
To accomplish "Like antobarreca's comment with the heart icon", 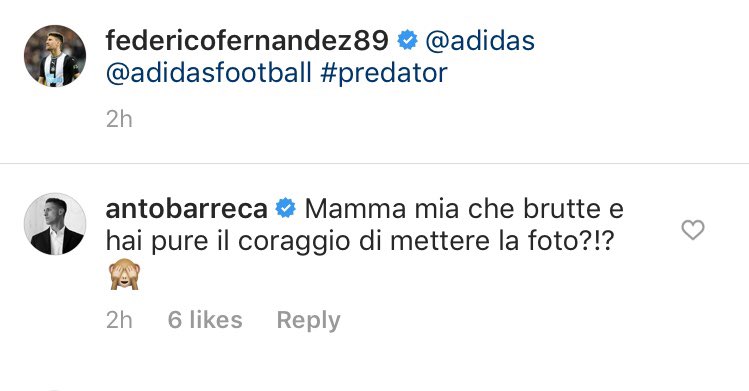I will tap(693, 230).
